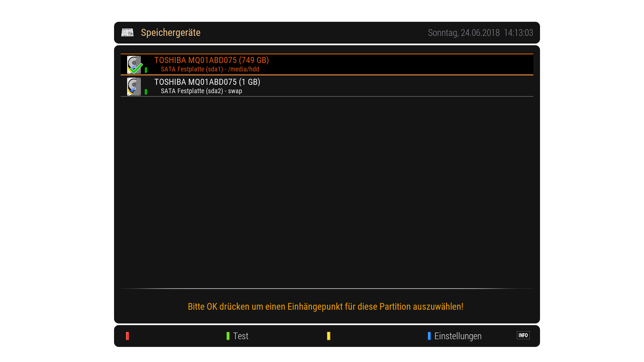Select TOSHIBA MQ01ABD075 (1 GB) entry
644x362 pixels.
point(207,82)
